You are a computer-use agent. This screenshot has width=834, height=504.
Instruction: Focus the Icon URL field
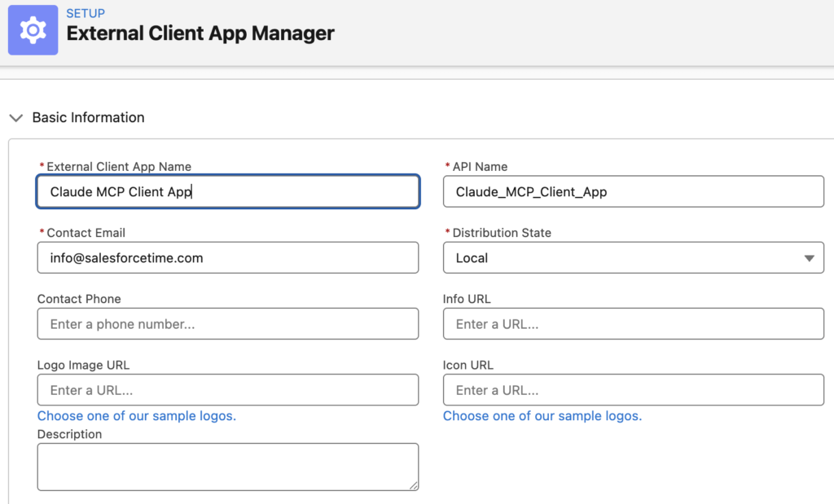point(633,390)
